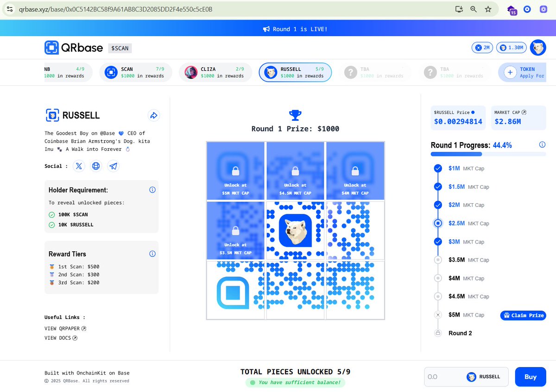Screen dimensions: 556x392
Task: Open the purple extension with badge 15
Action: (512, 10)
